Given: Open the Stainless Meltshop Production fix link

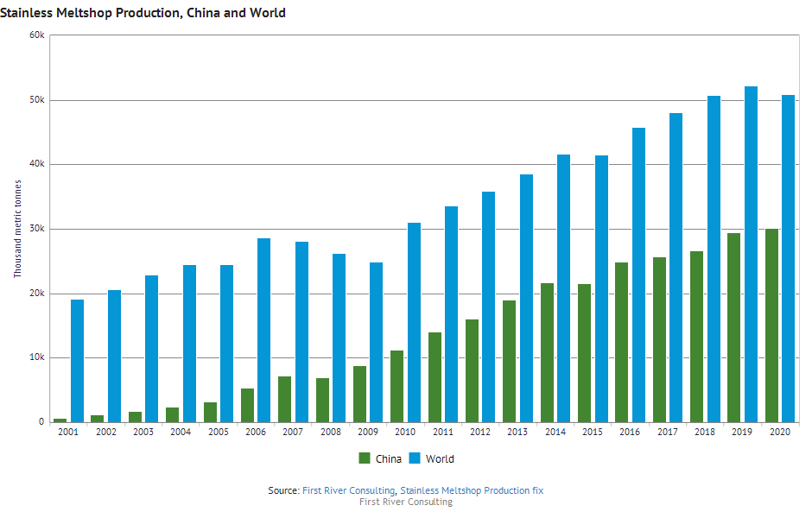Looking at the screenshot, I should click(472, 490).
